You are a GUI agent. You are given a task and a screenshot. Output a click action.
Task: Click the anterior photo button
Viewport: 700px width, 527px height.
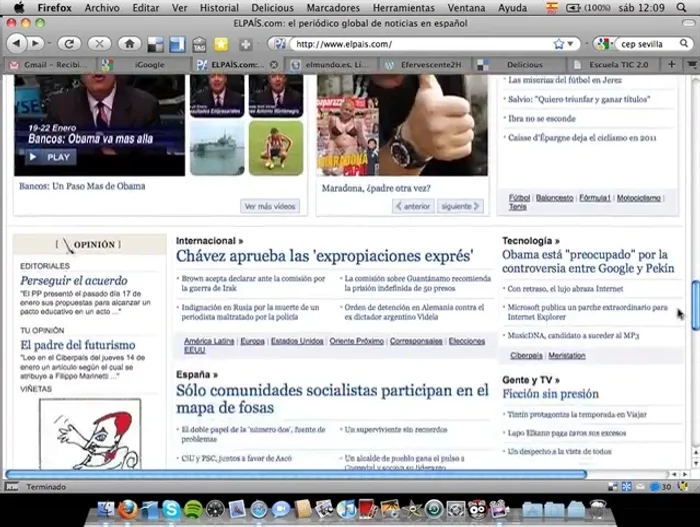tap(413, 206)
